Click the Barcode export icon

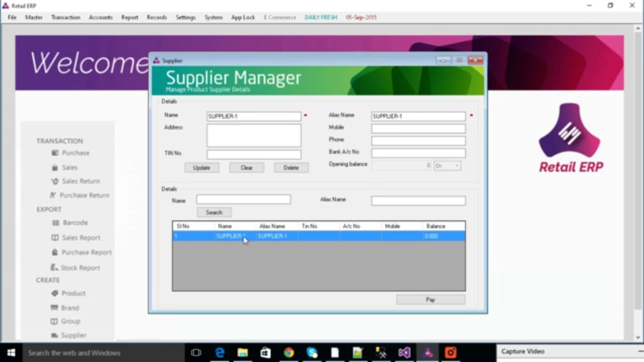pos(56,223)
